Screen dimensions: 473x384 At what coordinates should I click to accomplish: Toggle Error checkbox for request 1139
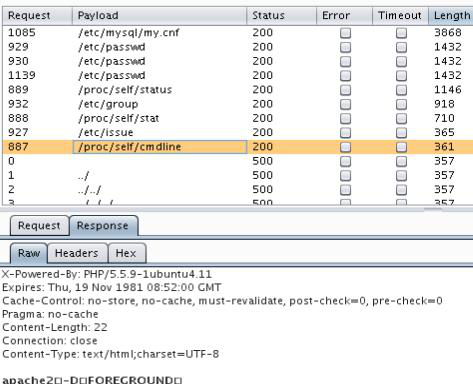(x=345, y=76)
